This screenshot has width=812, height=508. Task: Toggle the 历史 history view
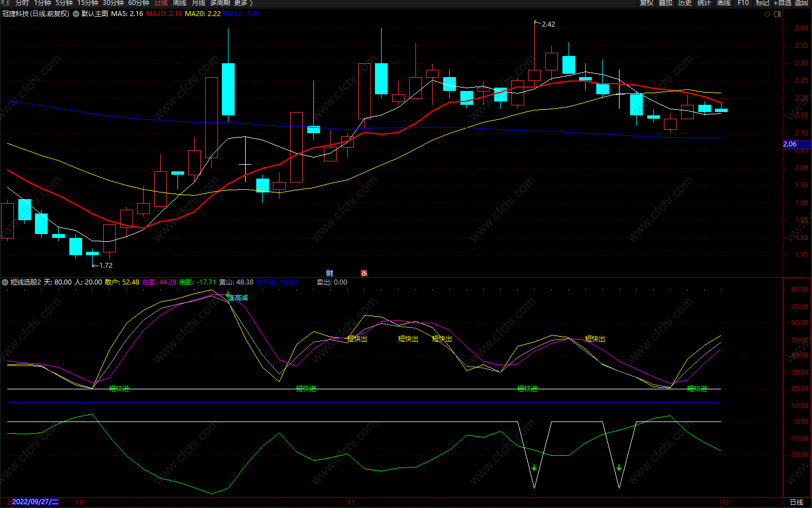[x=685, y=3]
